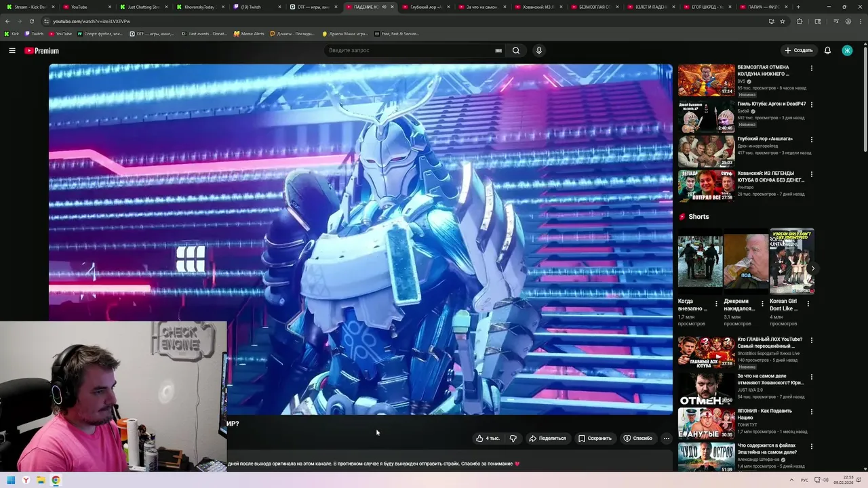Open more actions menu under the video
868x488 pixels.
coord(666,439)
